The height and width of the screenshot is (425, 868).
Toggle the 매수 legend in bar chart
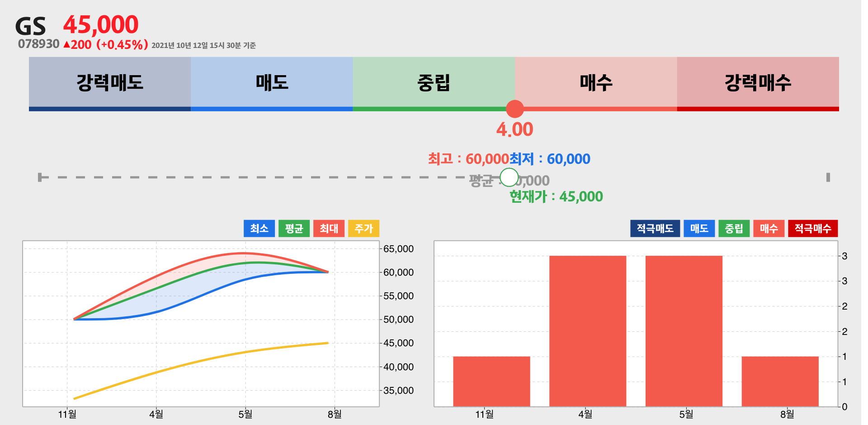(769, 229)
